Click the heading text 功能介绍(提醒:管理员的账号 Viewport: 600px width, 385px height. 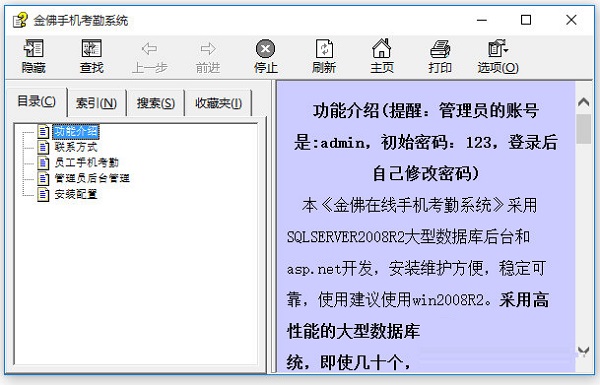tap(426, 111)
